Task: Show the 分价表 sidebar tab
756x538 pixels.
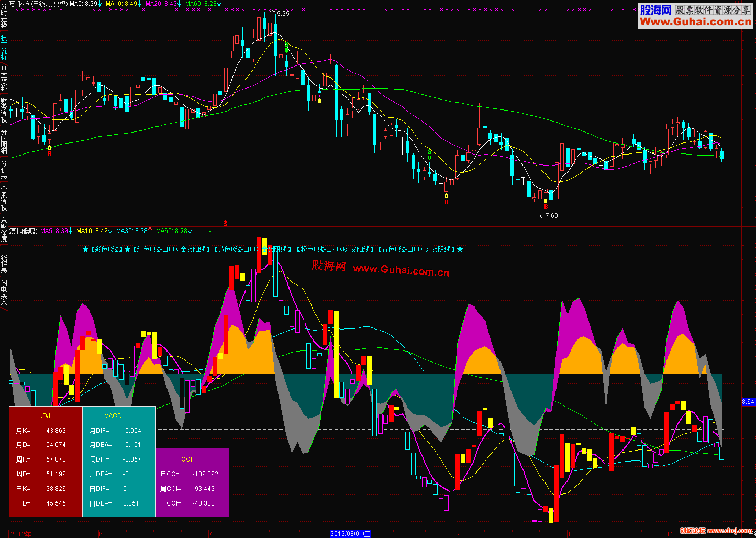Action: [4, 170]
